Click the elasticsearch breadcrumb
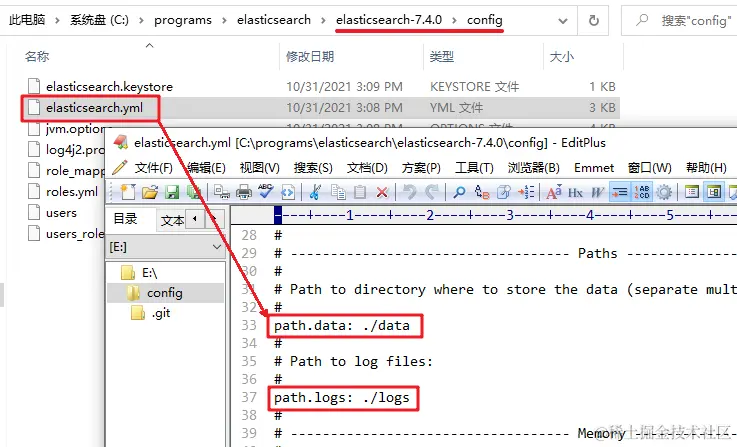This screenshot has width=737, height=447. (274, 20)
